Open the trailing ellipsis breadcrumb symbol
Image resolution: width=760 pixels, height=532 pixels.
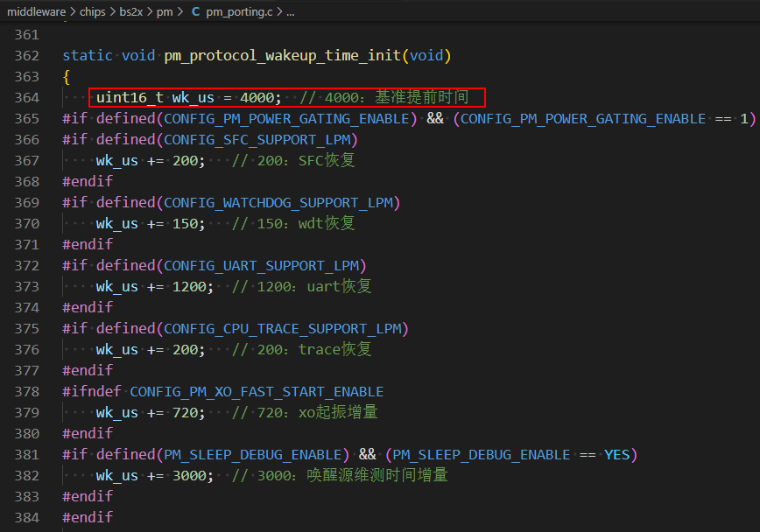click(x=290, y=11)
